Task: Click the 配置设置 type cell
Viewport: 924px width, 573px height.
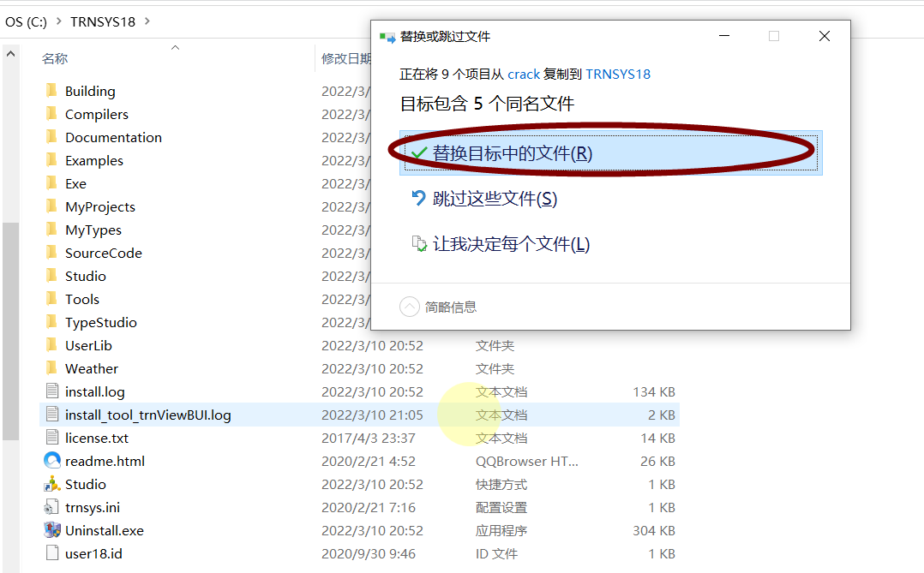Action: (x=501, y=507)
